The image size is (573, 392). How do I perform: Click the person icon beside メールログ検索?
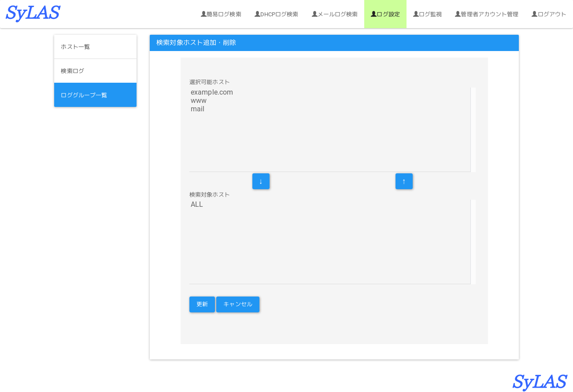[x=314, y=14]
